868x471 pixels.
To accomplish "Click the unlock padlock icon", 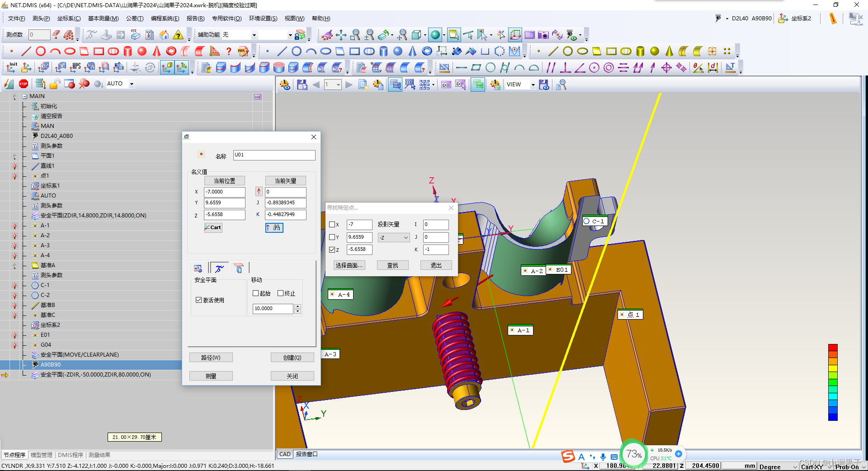I will coord(55,84).
